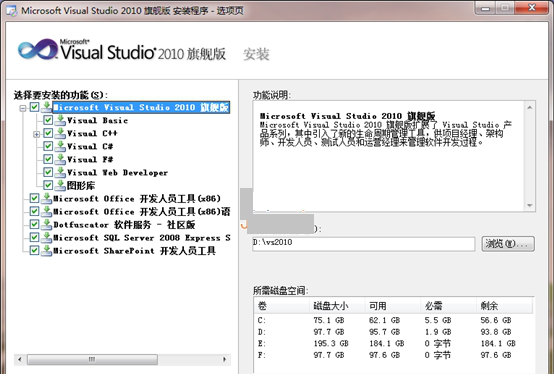Select Microsoft SQL Server 2008 Express item
Image resolution: width=554 pixels, height=388 pixels.
142,238
